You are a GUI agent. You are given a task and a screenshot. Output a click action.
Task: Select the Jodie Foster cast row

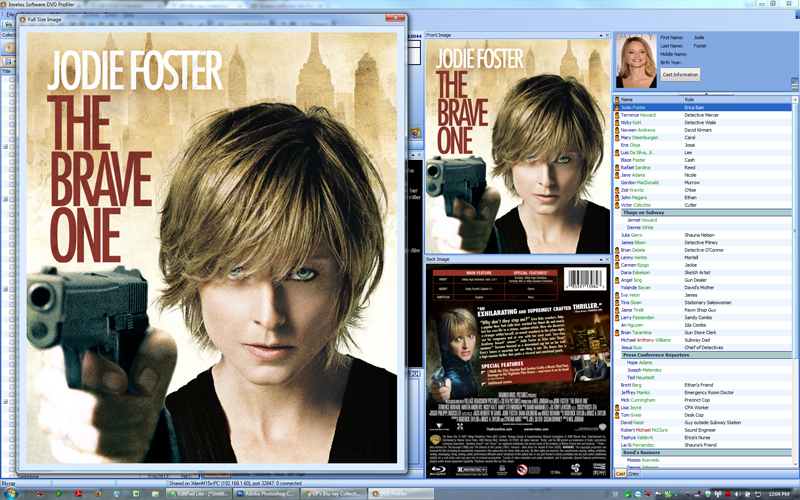(x=703, y=108)
